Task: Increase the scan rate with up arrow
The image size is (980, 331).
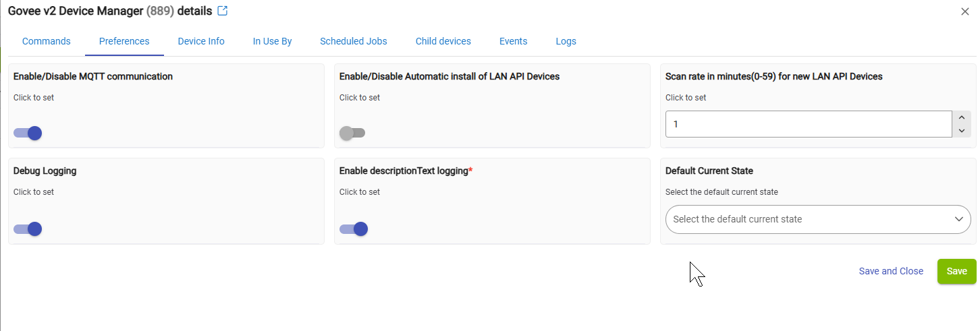Action: pyautogui.click(x=962, y=117)
